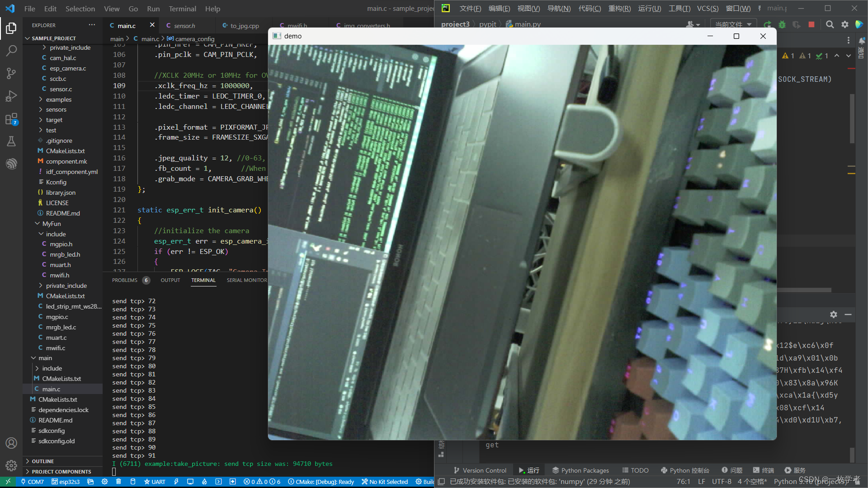
Task: Open the File menu in VS Code
Action: pyautogui.click(x=29, y=9)
